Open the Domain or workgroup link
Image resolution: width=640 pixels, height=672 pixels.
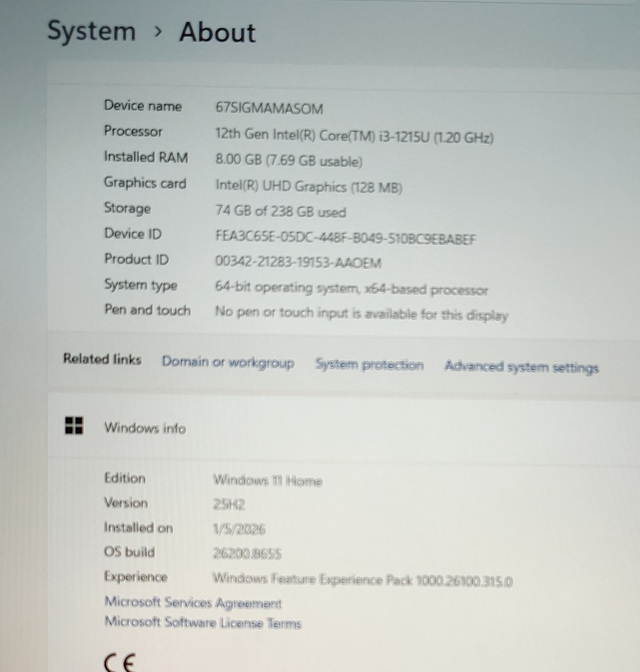click(x=228, y=362)
